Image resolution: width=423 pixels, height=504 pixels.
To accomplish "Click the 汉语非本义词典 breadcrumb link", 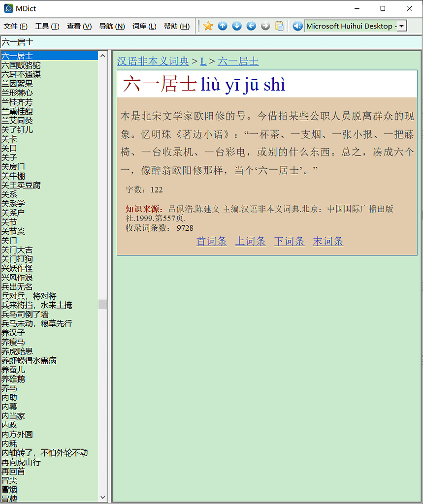I will [153, 62].
